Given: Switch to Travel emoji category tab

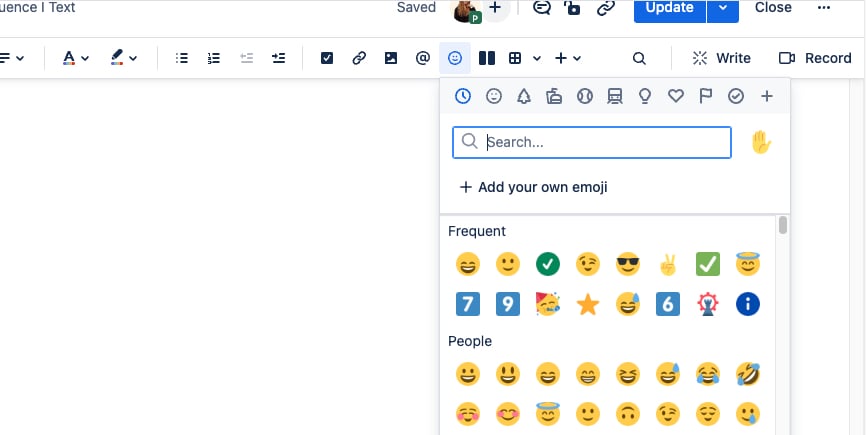Looking at the screenshot, I should click(615, 96).
